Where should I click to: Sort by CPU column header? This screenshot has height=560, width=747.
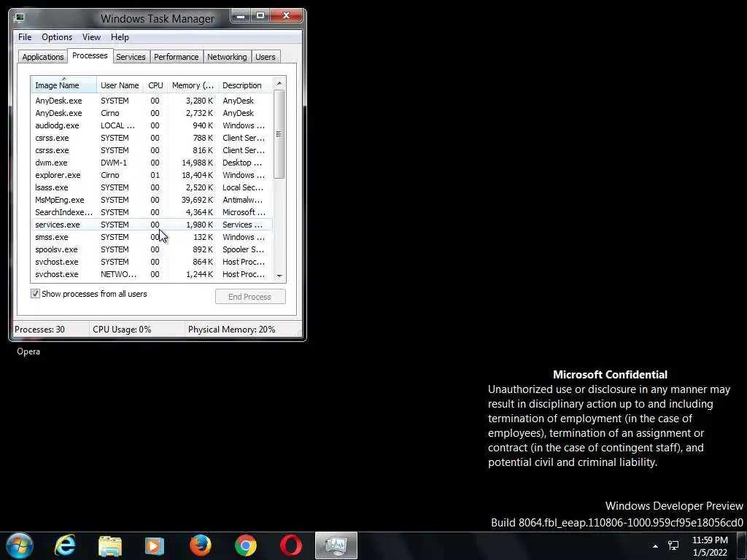pyautogui.click(x=155, y=85)
